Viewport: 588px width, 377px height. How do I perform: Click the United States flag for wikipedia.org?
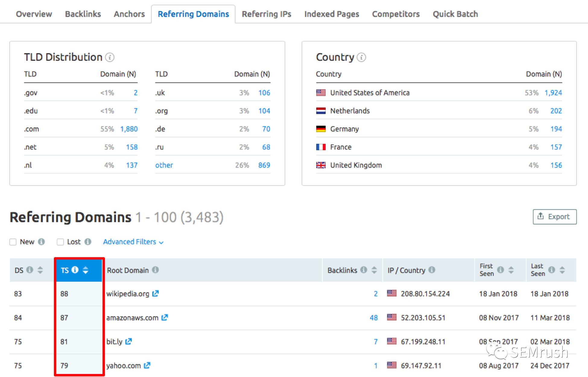(392, 293)
